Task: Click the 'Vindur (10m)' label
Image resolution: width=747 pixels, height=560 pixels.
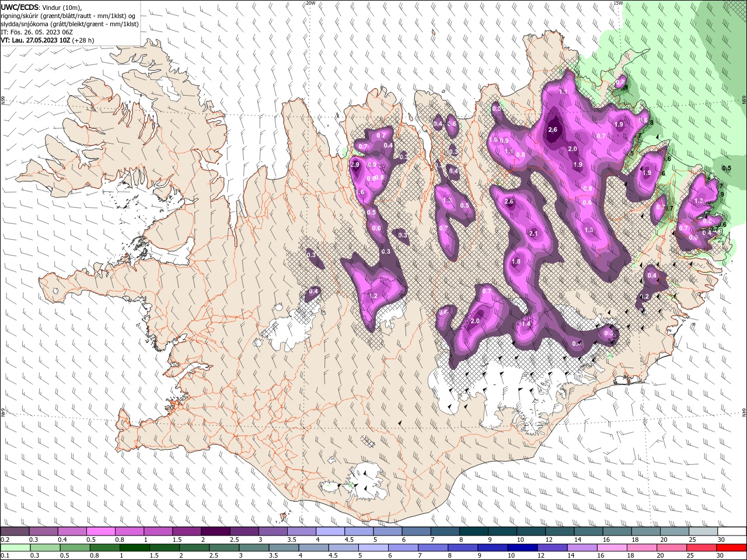Action: coord(62,7)
